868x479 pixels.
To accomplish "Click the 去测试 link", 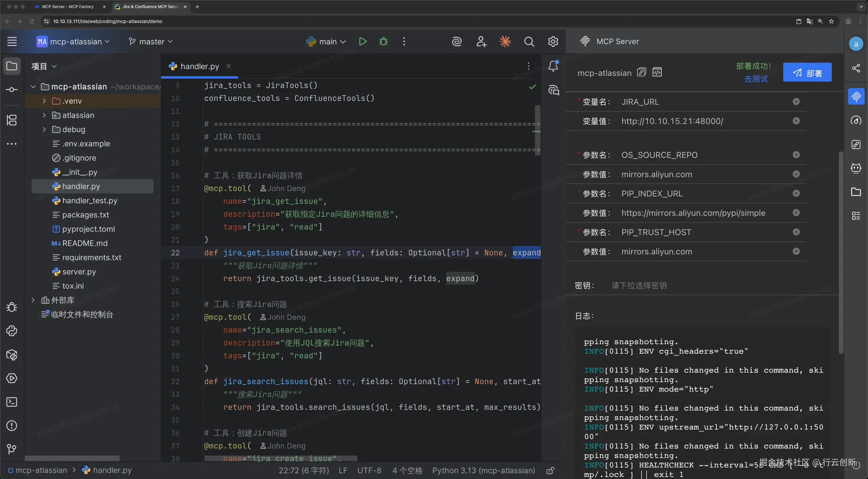I will 755,79.
